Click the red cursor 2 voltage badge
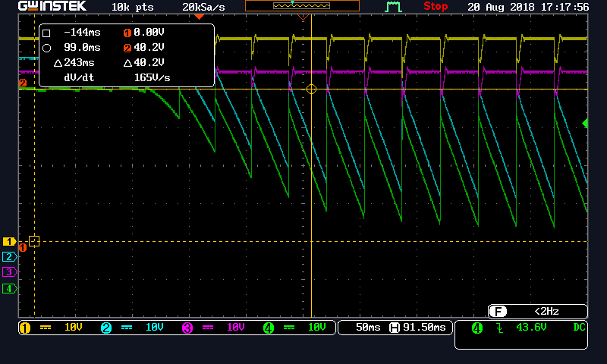Viewport: 607px width, 364px height. coord(127,48)
